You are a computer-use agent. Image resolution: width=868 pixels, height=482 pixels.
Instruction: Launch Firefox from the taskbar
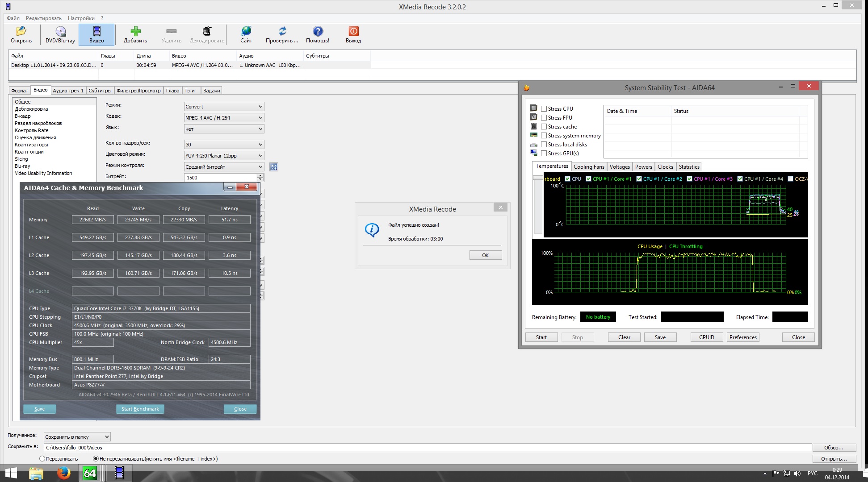(x=63, y=473)
